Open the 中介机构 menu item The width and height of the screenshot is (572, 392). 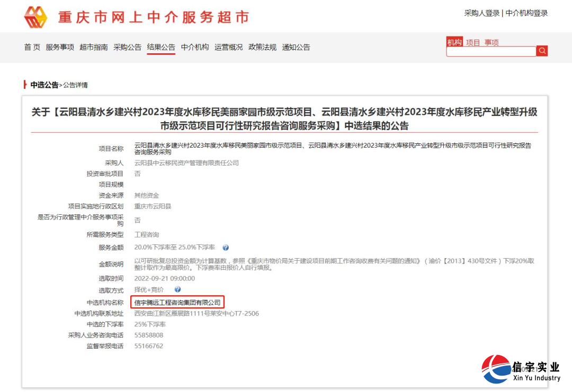coord(194,47)
